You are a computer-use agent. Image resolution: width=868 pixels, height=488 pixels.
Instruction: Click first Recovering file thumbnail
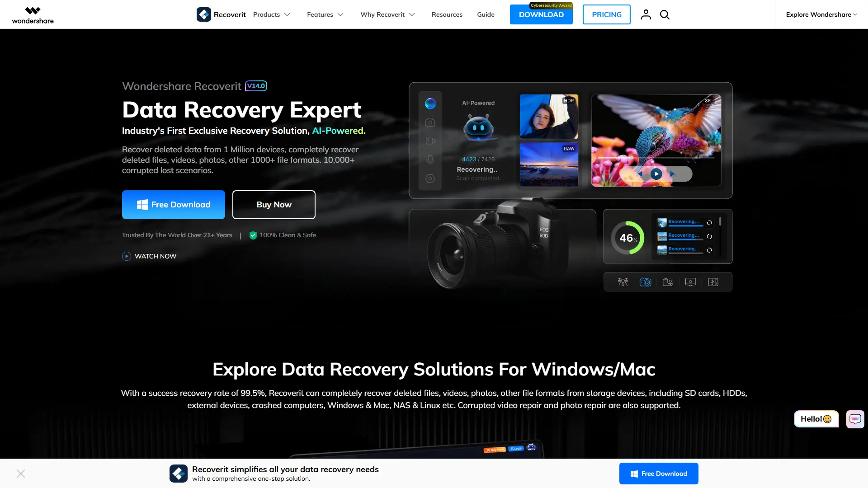[662, 222]
